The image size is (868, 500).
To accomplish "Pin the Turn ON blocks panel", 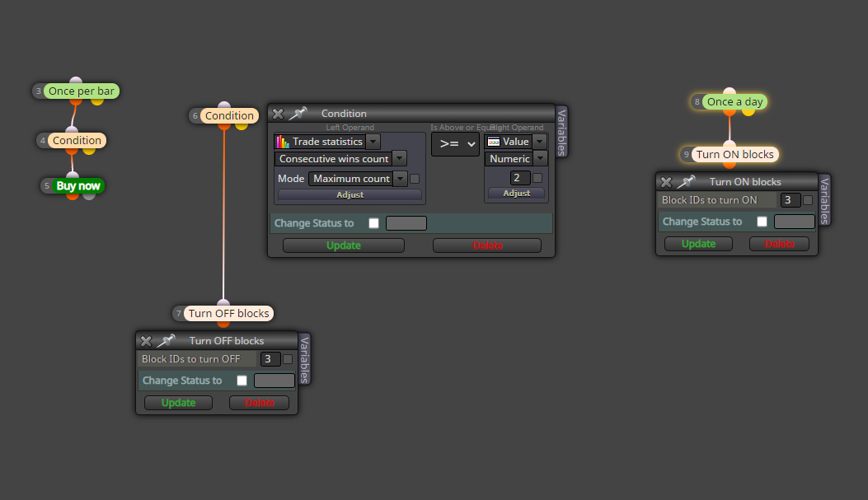I will point(687,182).
